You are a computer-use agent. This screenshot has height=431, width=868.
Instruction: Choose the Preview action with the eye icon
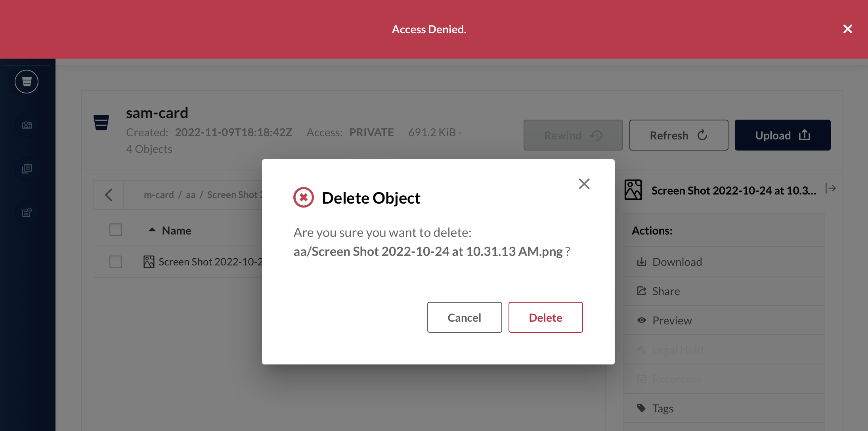[x=672, y=320]
